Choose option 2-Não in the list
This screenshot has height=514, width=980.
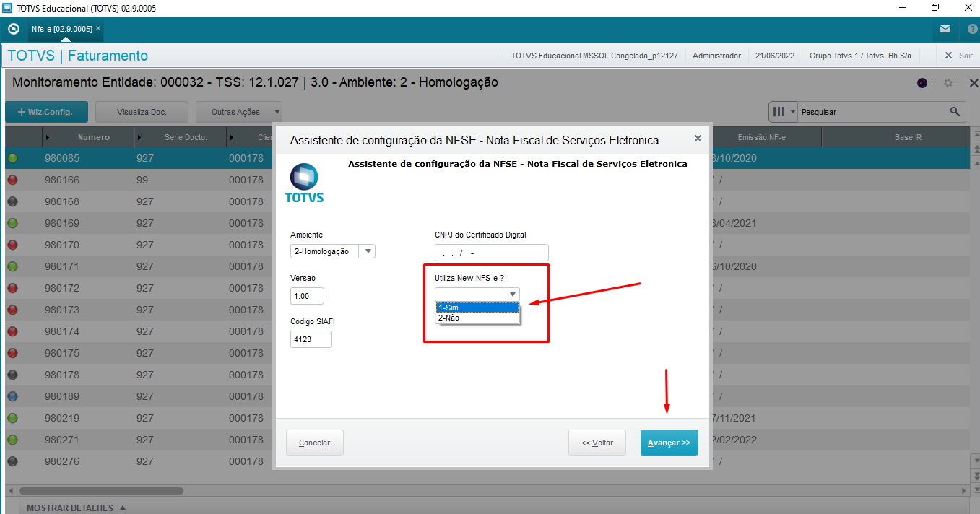click(x=477, y=318)
